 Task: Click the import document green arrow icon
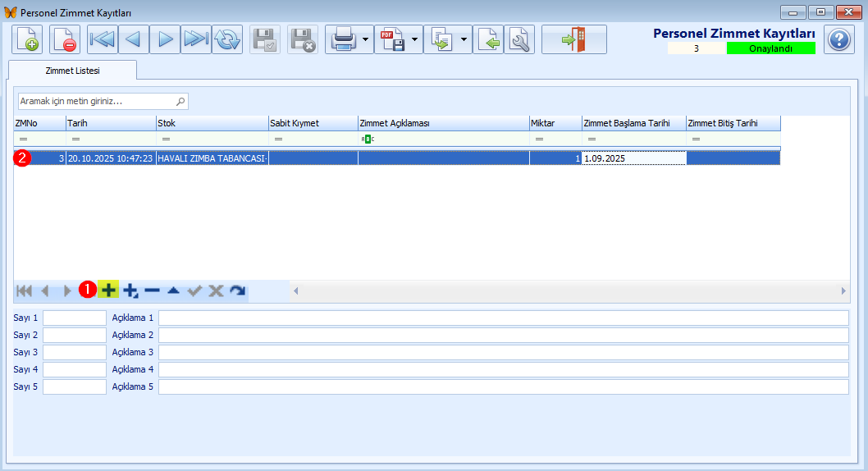[x=488, y=39]
